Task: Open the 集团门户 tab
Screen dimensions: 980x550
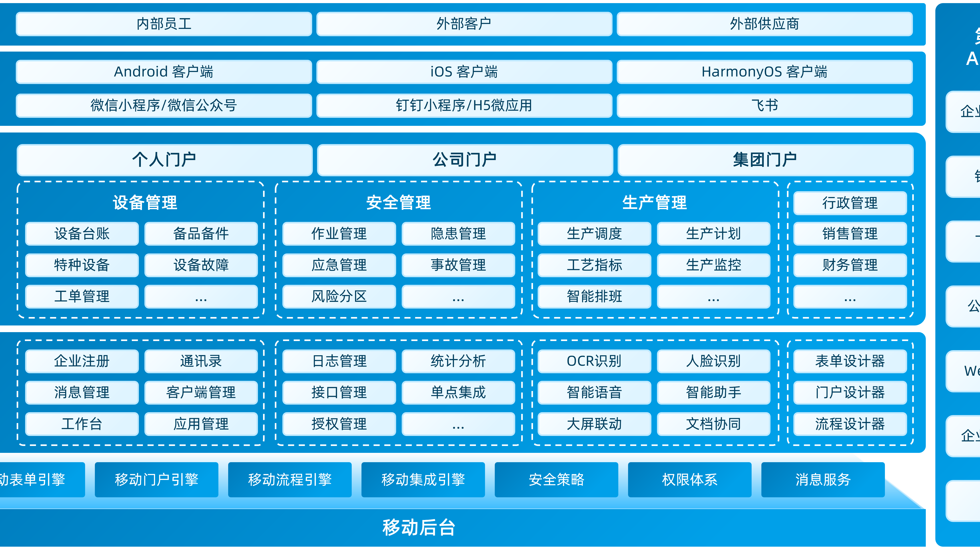Action: point(765,159)
